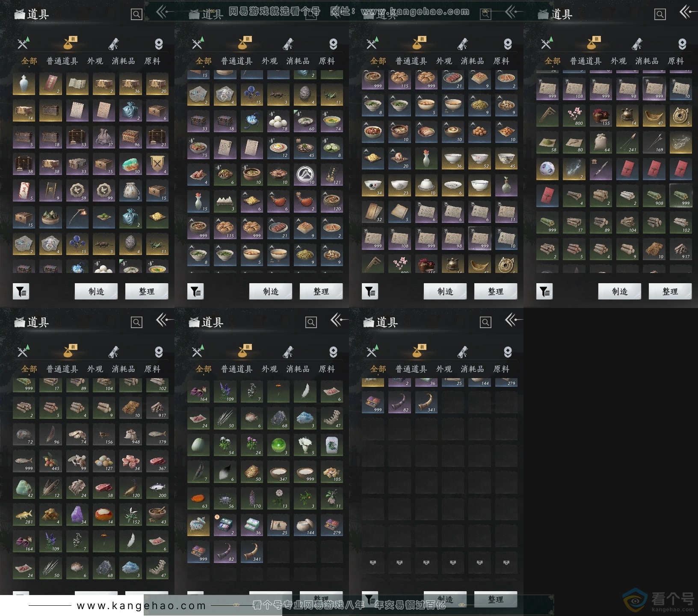Select the white cuju ball item

547,169
